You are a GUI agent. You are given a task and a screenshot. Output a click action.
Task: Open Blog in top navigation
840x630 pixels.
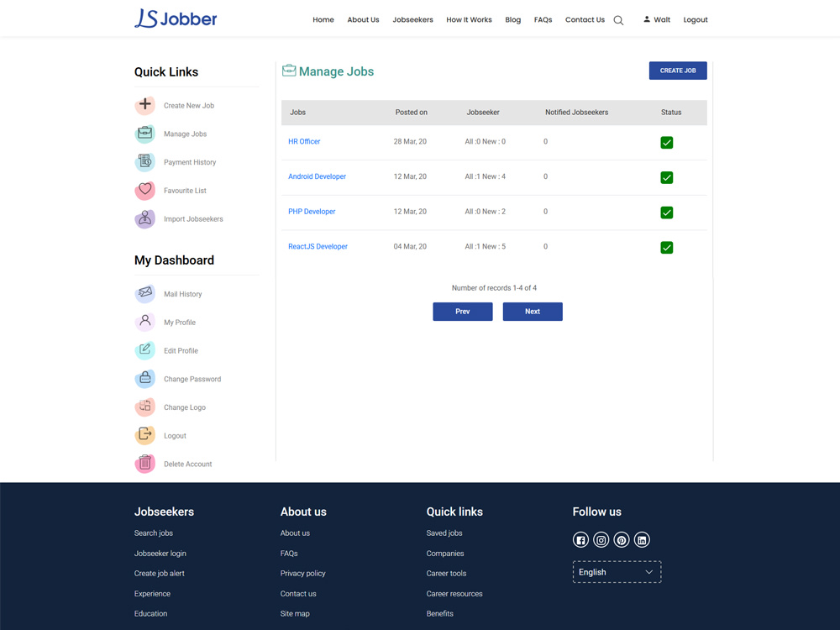pyautogui.click(x=512, y=20)
